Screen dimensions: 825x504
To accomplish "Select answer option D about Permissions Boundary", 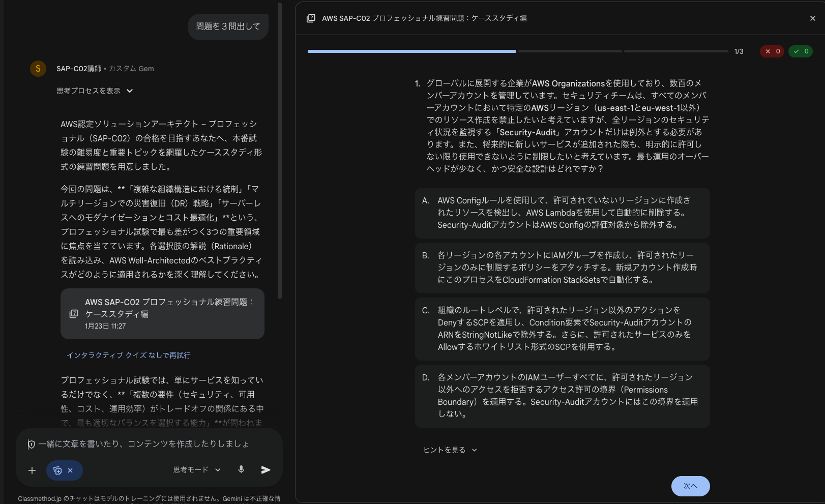I will [562, 396].
